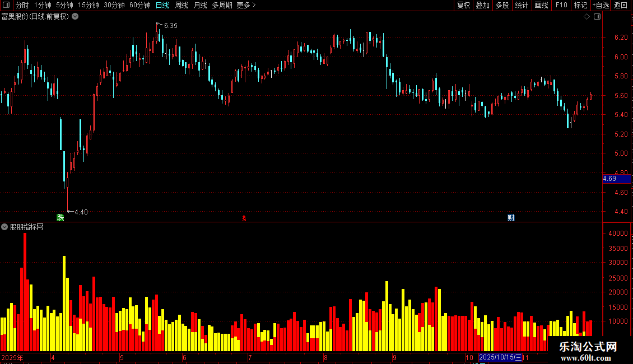Switch to 月线 monthly chart
Screen dimensions: 633x364
(x=200, y=5)
